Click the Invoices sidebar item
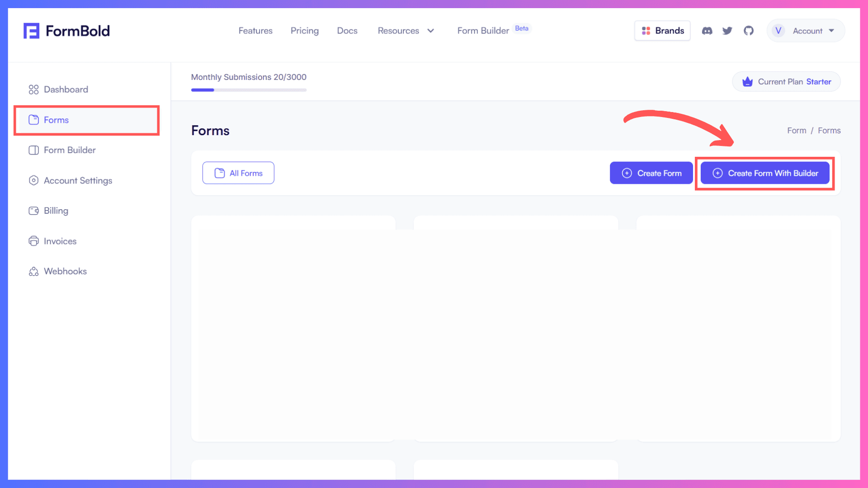 (x=60, y=241)
